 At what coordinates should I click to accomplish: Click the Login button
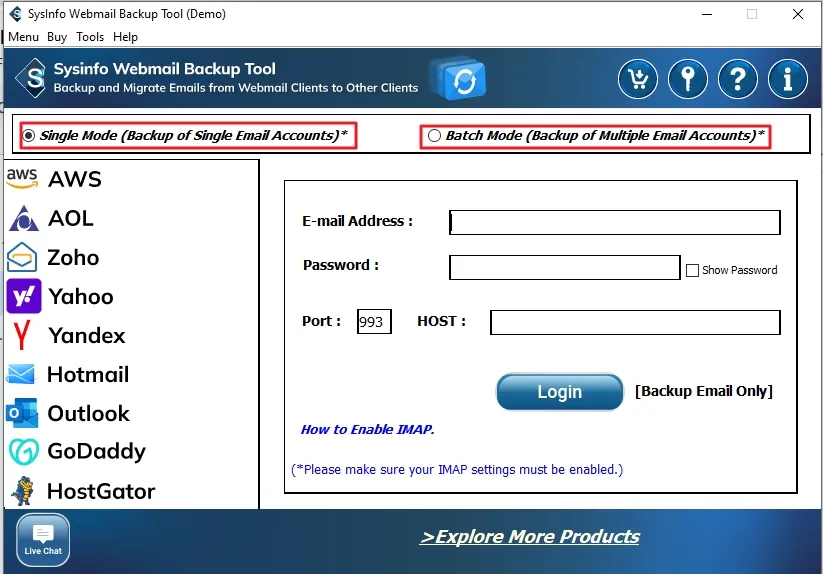[560, 392]
